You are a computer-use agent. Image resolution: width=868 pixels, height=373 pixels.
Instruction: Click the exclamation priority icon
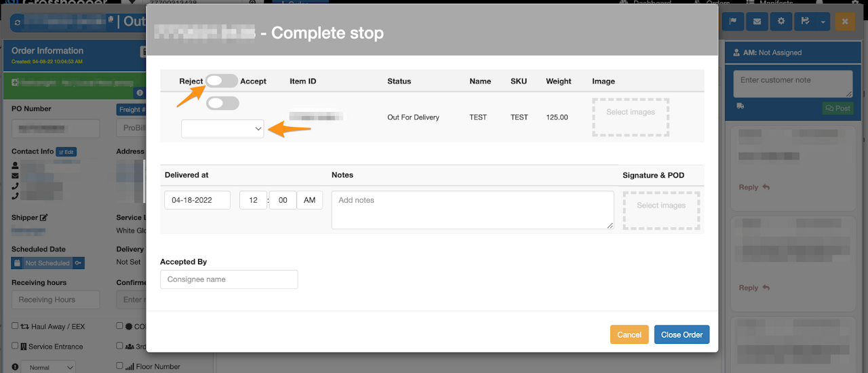click(x=15, y=367)
